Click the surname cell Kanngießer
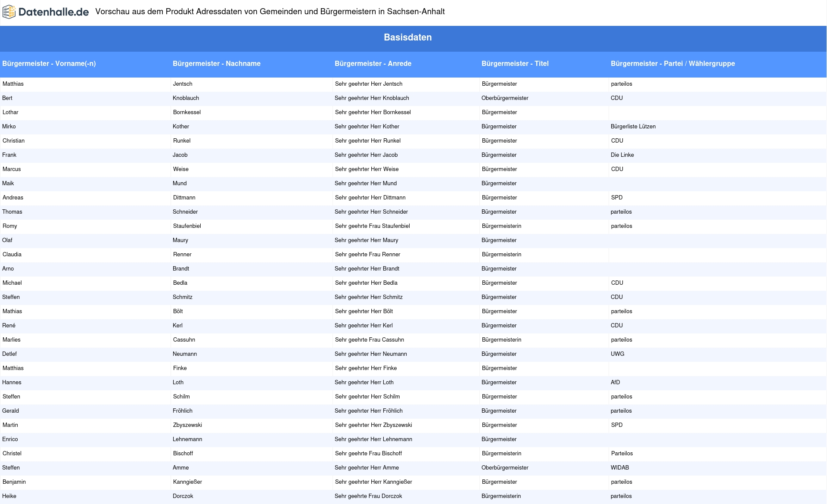Image resolution: width=827 pixels, height=504 pixels. pos(187,482)
